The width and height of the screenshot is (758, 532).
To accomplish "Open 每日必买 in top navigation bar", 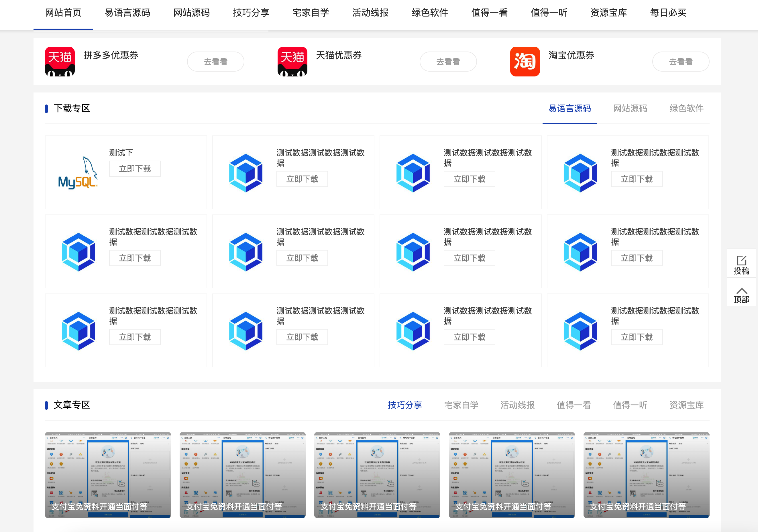I will 668,13.
